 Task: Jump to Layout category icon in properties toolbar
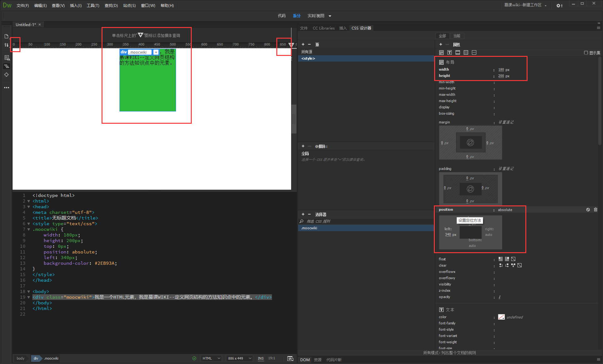pos(441,52)
